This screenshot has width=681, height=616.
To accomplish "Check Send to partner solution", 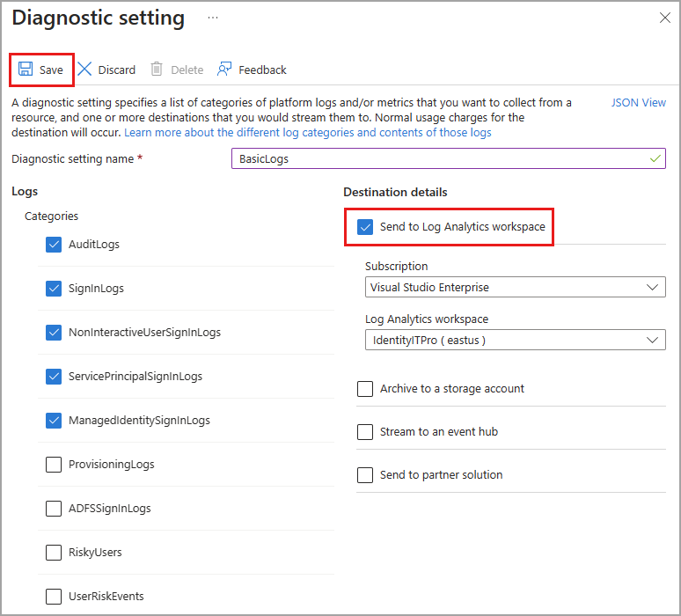I will (x=365, y=475).
